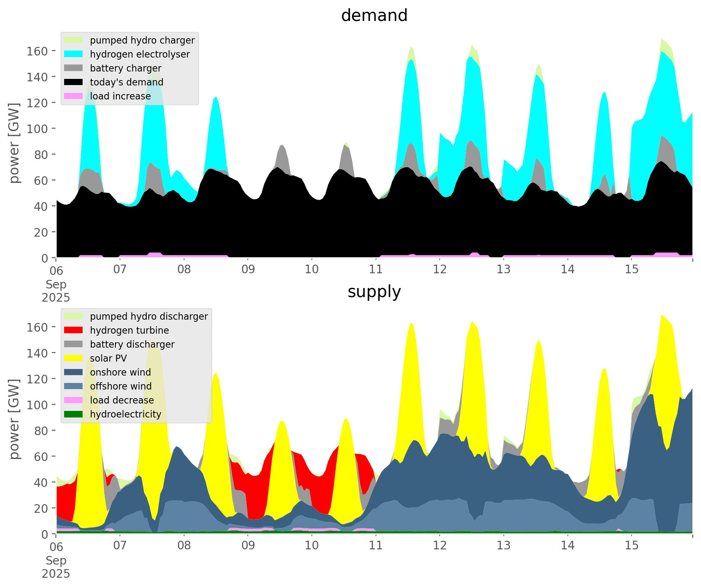
Task: Click the black today's demand legend swatch
Action: pyautogui.click(x=74, y=82)
